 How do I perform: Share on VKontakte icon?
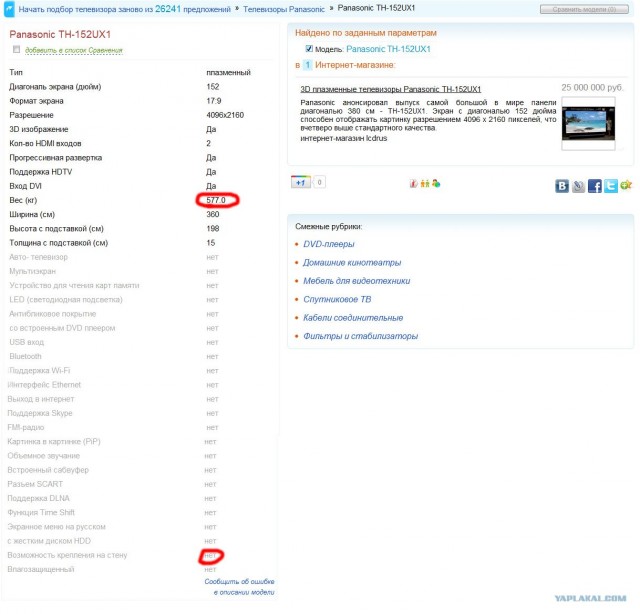[x=562, y=186]
